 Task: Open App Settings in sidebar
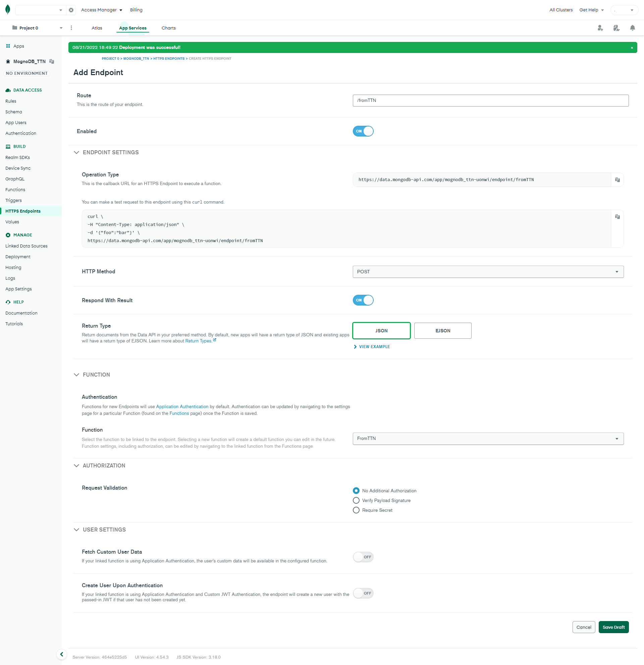click(19, 289)
